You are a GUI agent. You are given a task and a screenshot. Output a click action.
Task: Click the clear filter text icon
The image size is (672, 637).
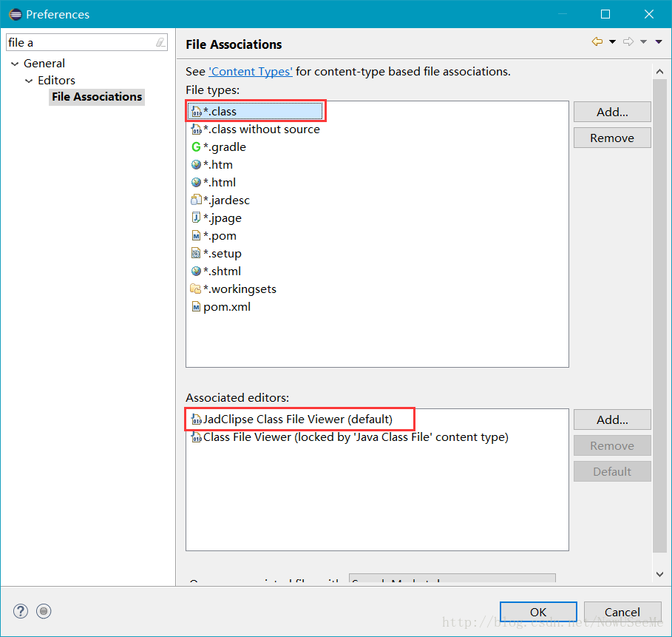pyautogui.click(x=160, y=42)
